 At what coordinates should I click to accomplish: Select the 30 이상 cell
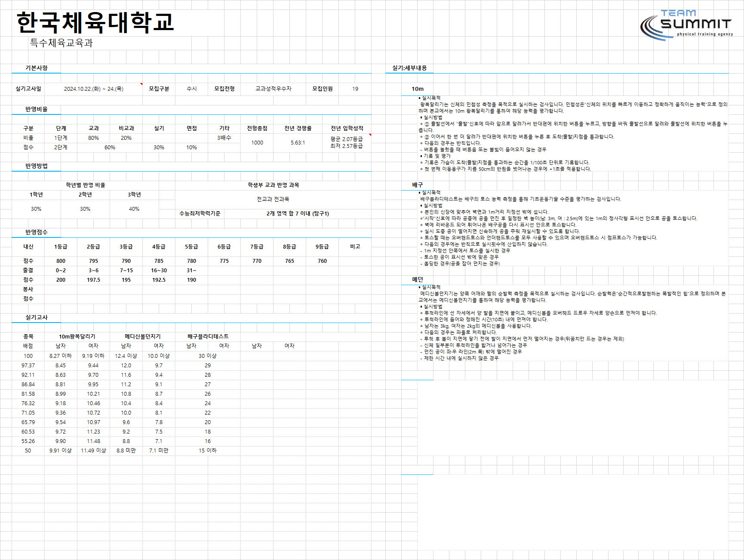pyautogui.click(x=208, y=356)
